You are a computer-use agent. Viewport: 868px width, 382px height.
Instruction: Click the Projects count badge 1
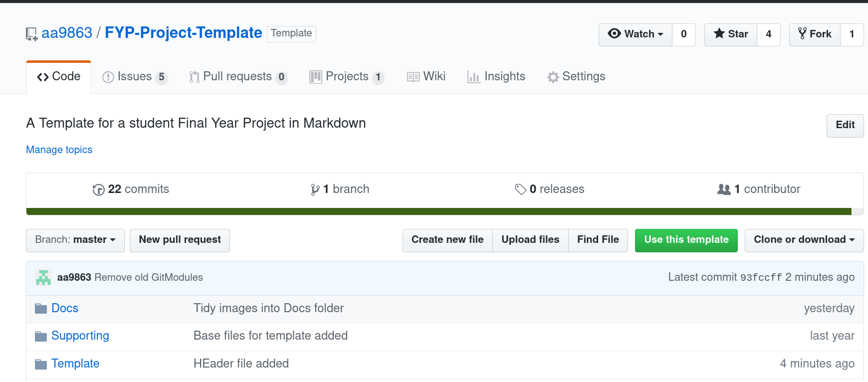tap(378, 77)
